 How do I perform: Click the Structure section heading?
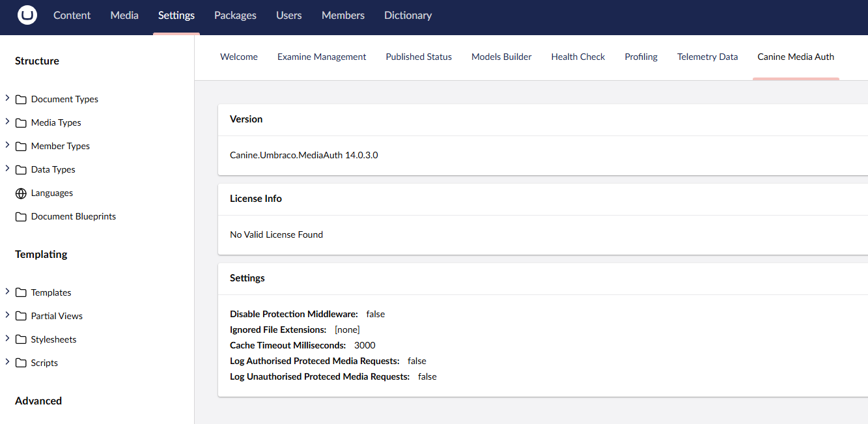[37, 61]
